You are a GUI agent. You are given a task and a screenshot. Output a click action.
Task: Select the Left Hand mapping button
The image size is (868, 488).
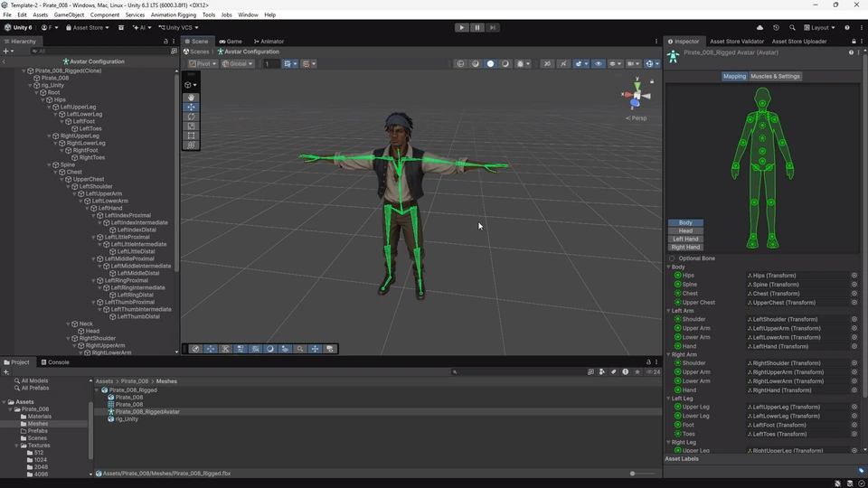coord(685,239)
